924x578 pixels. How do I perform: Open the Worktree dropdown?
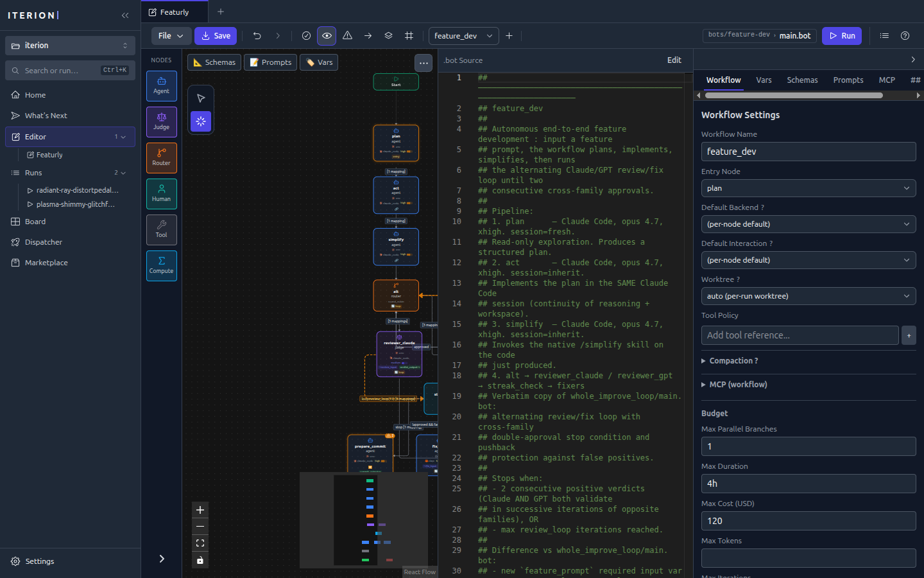tap(809, 296)
